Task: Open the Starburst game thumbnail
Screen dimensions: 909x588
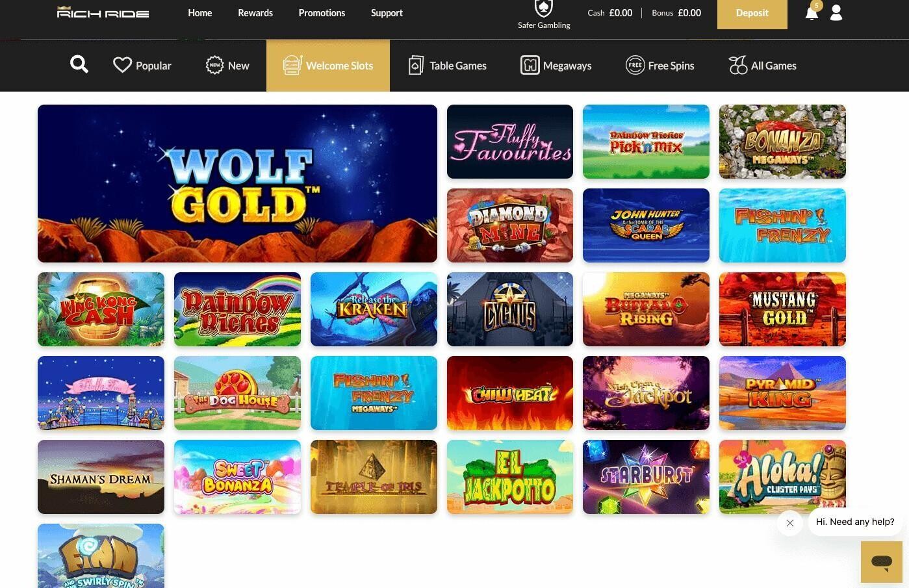Action: pyautogui.click(x=646, y=477)
